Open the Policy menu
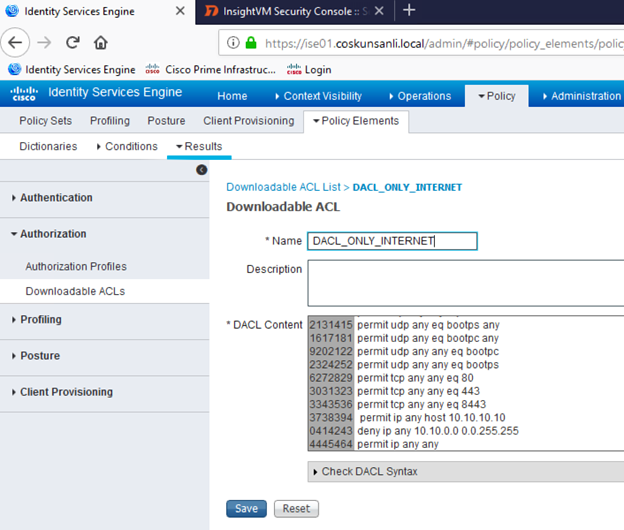624x530 pixels. click(497, 96)
